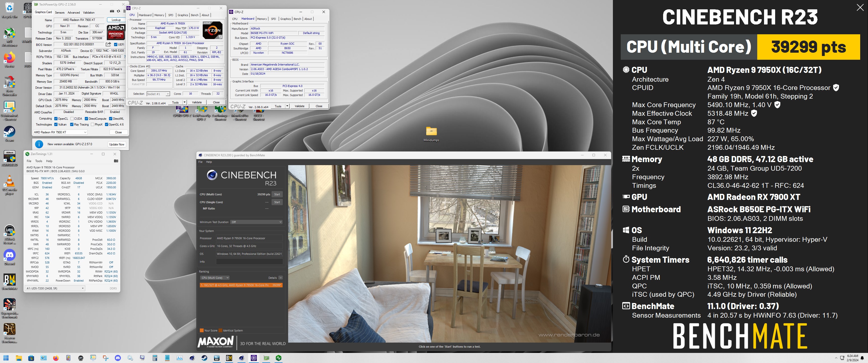Screen dimensions: 868x363
Task: Toggle the DirectML checkbox in GPU-Z
Action: [111, 118]
